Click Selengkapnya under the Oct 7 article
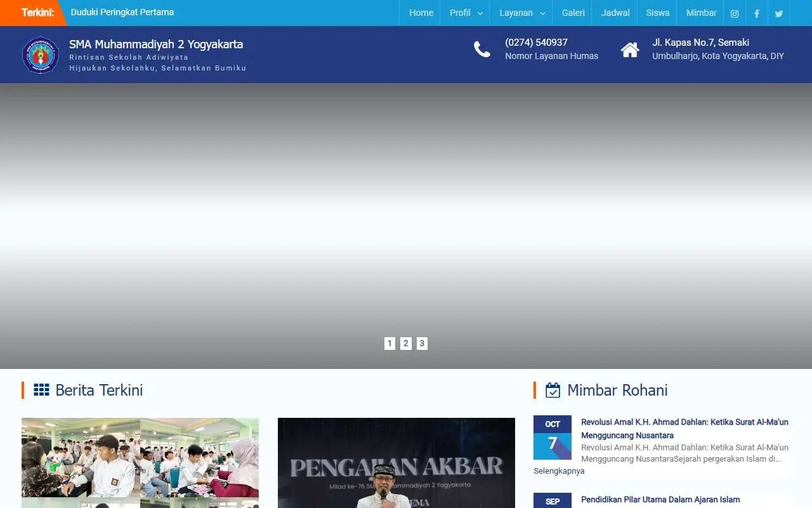812x508 pixels. pos(559,471)
